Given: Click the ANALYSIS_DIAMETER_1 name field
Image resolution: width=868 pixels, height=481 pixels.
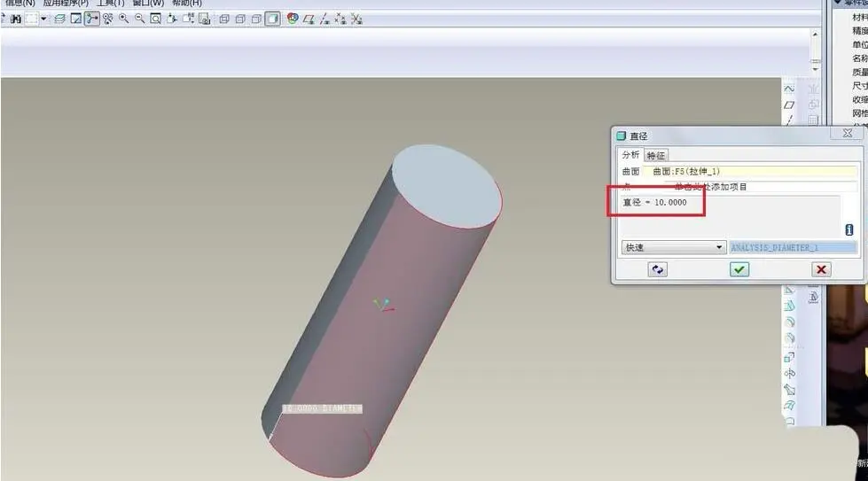Looking at the screenshot, I should tap(793, 247).
